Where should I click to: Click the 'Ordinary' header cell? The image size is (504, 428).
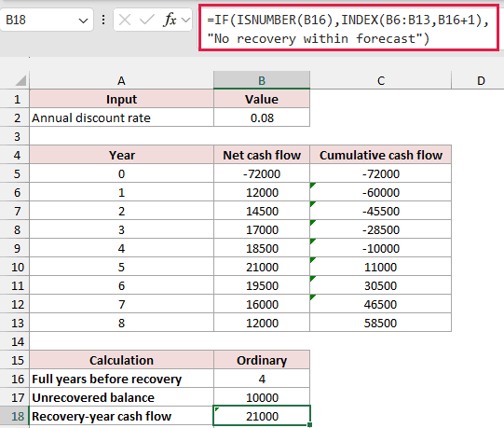point(262,360)
